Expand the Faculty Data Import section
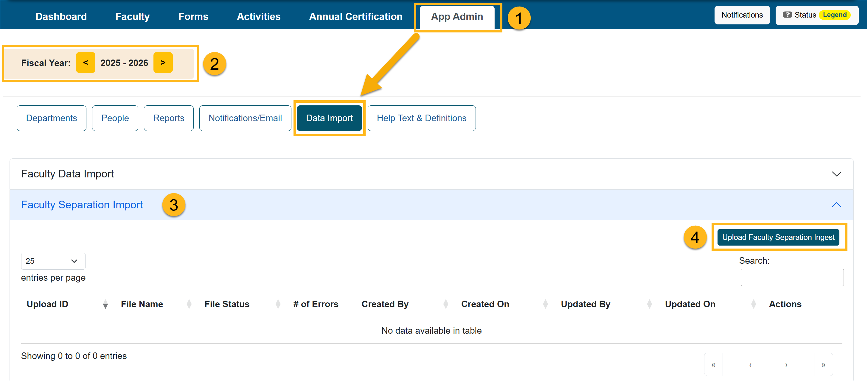This screenshot has width=868, height=381. pyautogui.click(x=837, y=174)
